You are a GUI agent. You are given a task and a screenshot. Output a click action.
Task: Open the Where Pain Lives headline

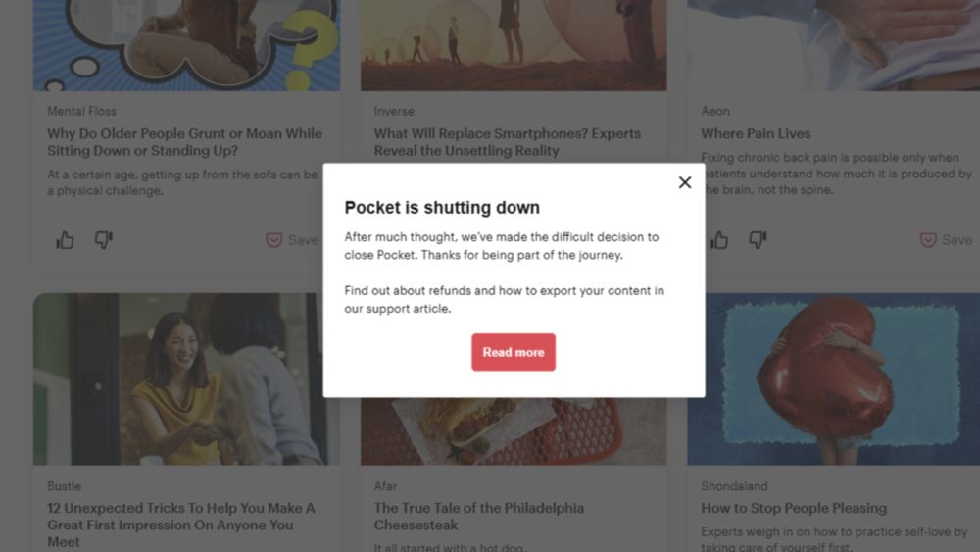[756, 133]
